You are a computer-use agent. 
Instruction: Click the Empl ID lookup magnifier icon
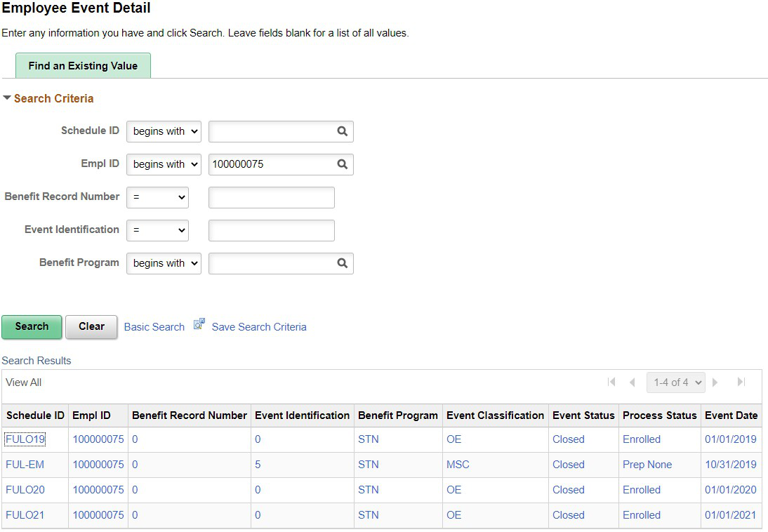point(343,164)
